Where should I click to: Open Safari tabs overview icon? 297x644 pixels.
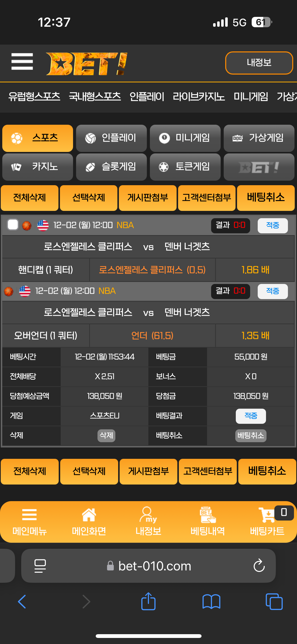coord(274,602)
